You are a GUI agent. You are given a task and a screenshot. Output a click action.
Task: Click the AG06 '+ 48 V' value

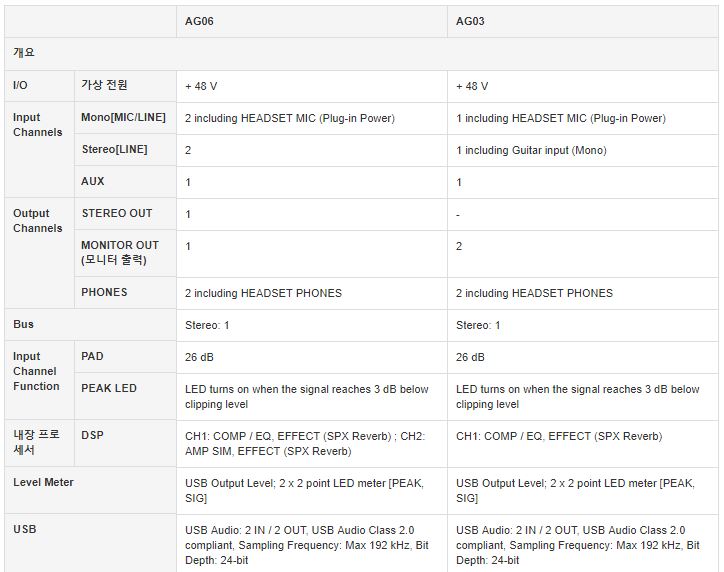(x=201, y=86)
